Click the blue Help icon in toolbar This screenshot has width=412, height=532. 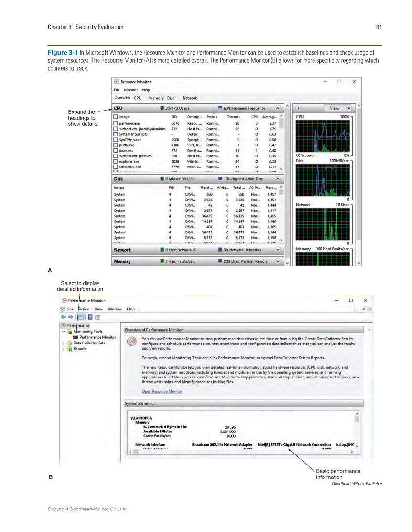(89, 317)
